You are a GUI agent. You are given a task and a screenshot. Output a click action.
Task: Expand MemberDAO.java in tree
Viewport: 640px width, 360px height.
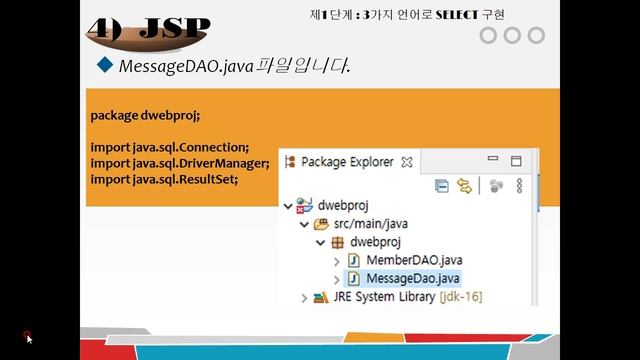pos(337,261)
